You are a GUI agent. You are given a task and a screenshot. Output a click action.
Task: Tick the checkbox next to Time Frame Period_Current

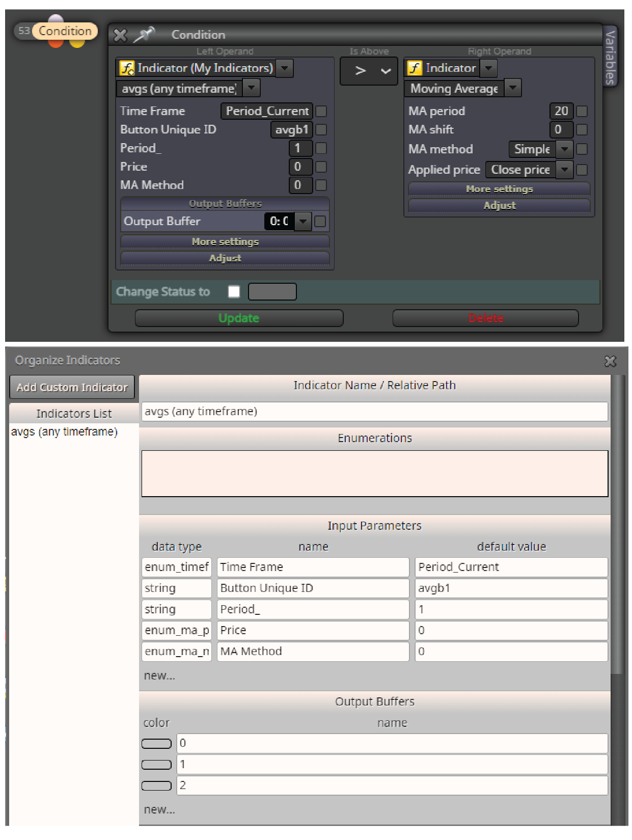pyautogui.click(x=321, y=111)
